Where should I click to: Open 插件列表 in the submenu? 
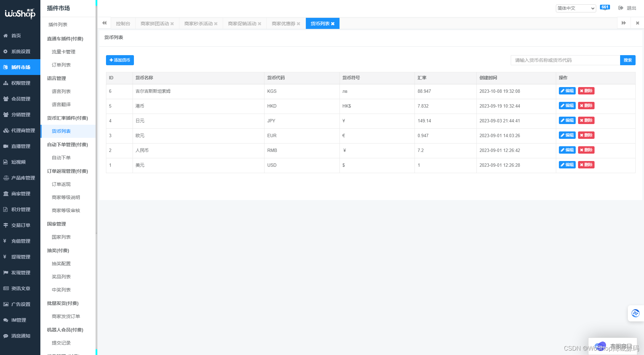(x=58, y=25)
